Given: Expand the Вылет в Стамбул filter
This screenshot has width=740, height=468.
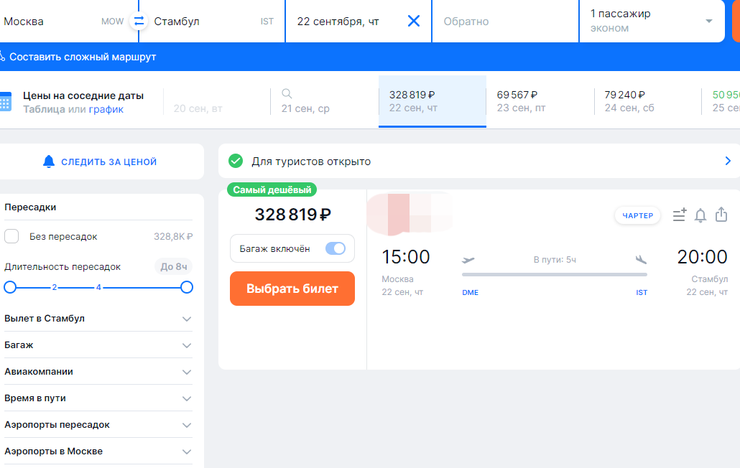Looking at the screenshot, I should pyautogui.click(x=186, y=319).
